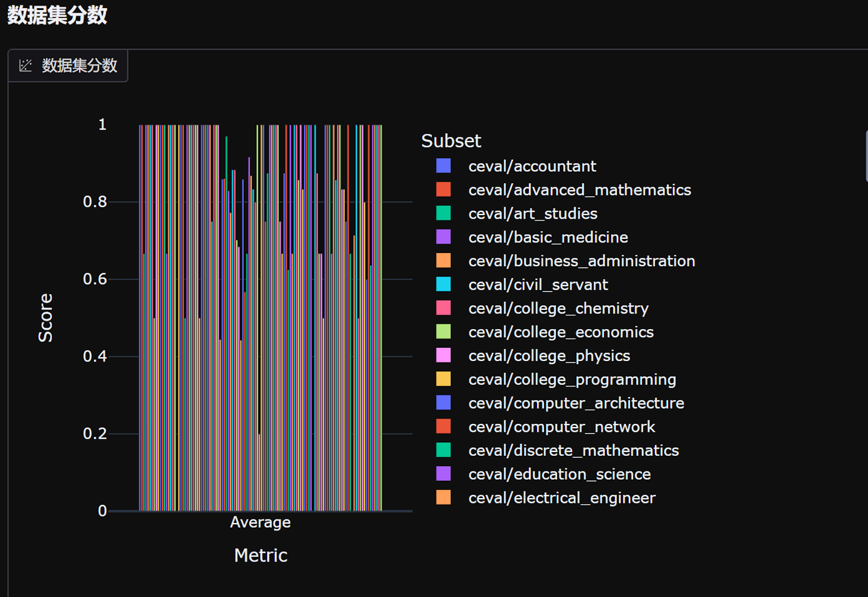Viewport: 868px width, 597px height.
Task: Toggle ceval/college_chemistry legend label
Action: tap(558, 308)
